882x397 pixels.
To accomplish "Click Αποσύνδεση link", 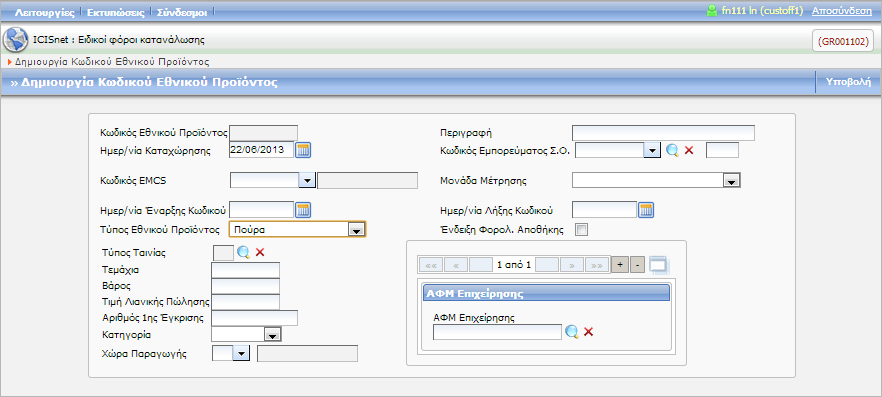I will (842, 11).
